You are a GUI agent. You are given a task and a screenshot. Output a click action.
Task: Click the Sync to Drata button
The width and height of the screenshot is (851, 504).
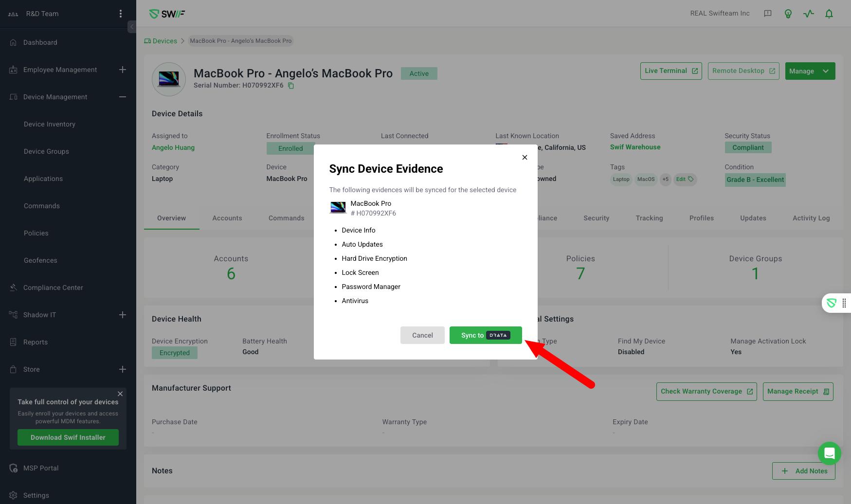(x=485, y=335)
